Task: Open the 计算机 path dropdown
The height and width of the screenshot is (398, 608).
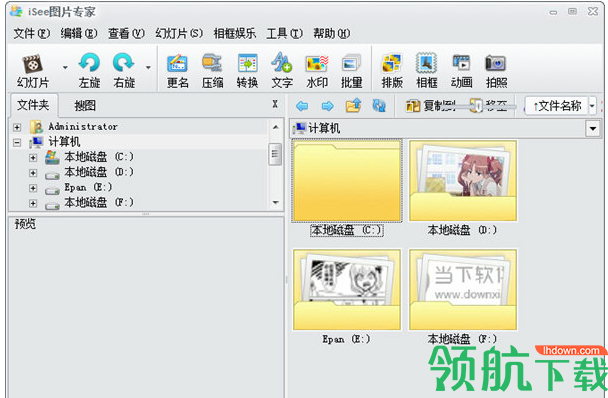Action: pos(592,128)
